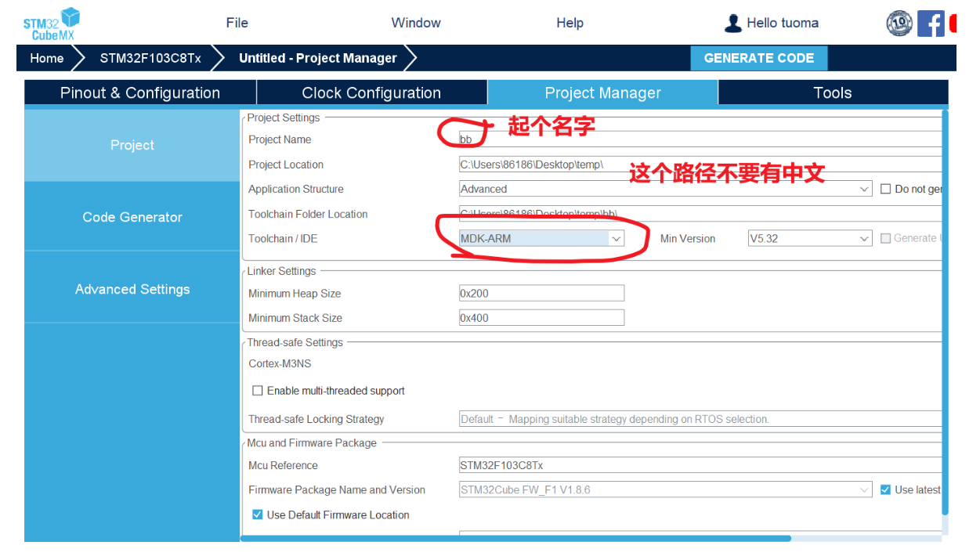
Task: Open the Facebook icon
Action: coord(931,23)
